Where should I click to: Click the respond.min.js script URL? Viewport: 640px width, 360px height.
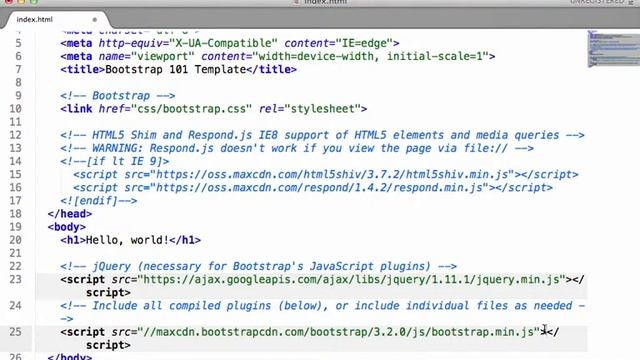point(319,188)
